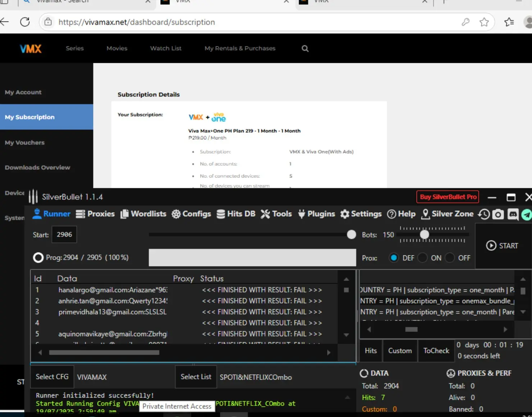Screen dimensions: 532x417
Task: Click the Select CFG button
Action: coord(52,376)
